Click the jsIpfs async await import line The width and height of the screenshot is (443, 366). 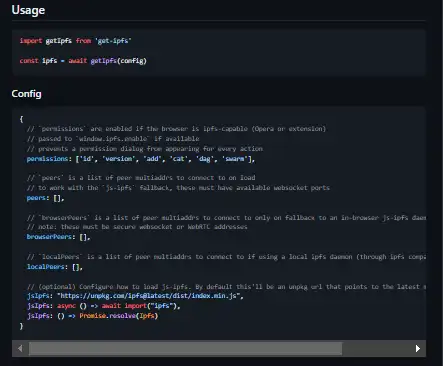(x=104, y=306)
